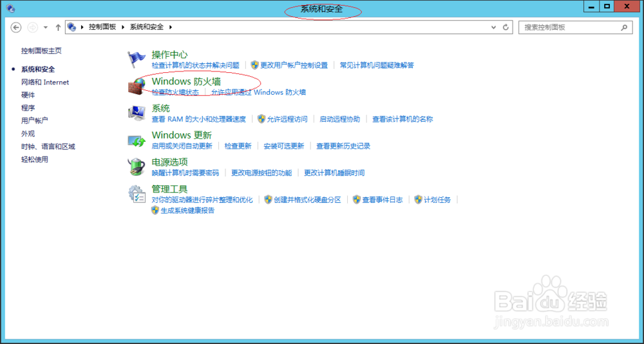Open 控制面板主页 in sidebar
Viewport: 644px width, 344px height.
(41, 50)
